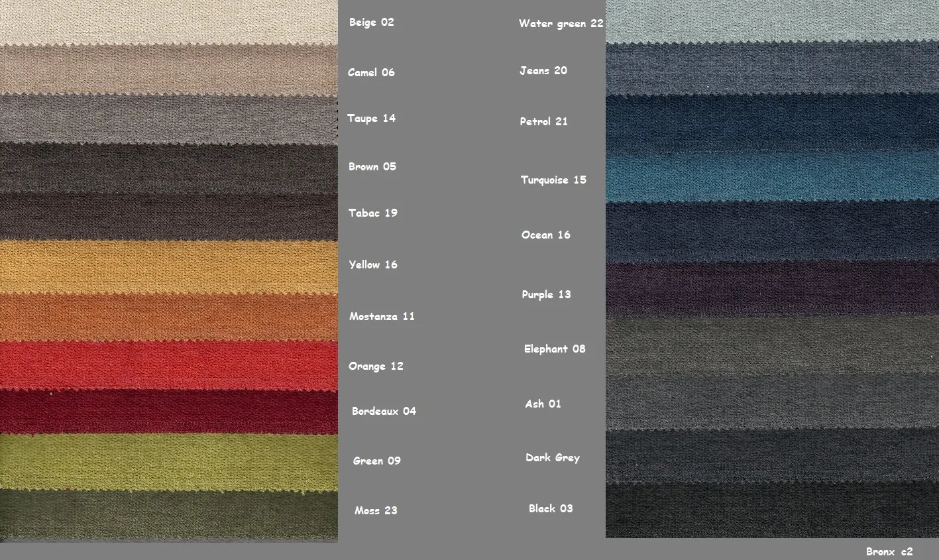Choose the Yellow 16 fabric swatch
The height and width of the screenshot is (560, 939).
(169, 266)
